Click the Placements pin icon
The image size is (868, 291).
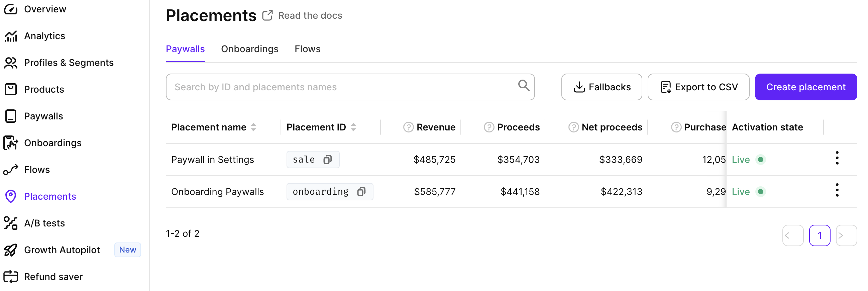tap(11, 196)
